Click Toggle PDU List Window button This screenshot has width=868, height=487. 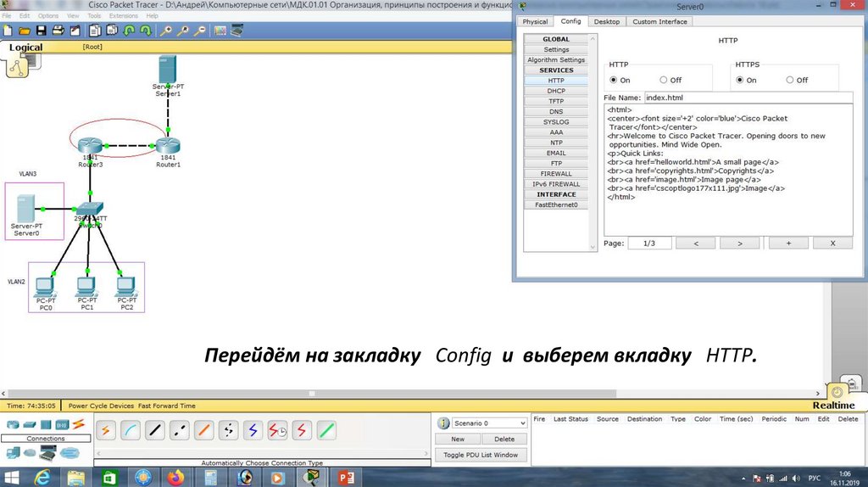[x=481, y=455]
